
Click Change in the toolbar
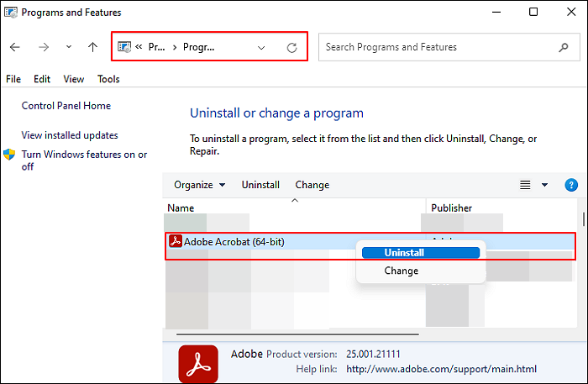[x=312, y=185]
